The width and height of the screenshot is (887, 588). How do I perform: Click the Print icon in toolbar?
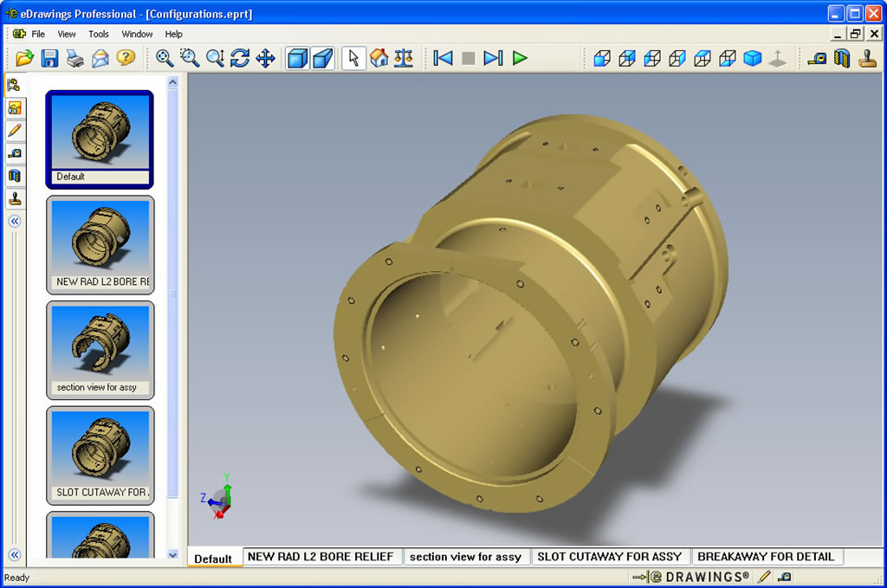pos(75,58)
